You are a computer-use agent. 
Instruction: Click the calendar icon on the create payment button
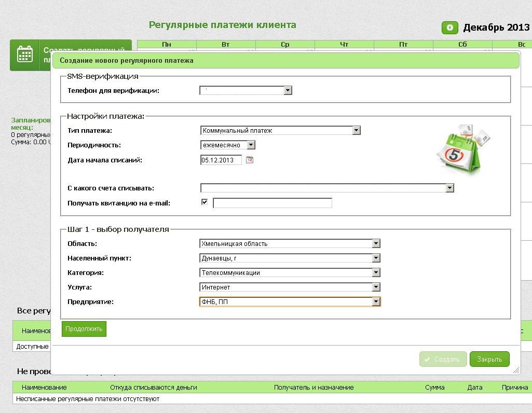(24, 54)
